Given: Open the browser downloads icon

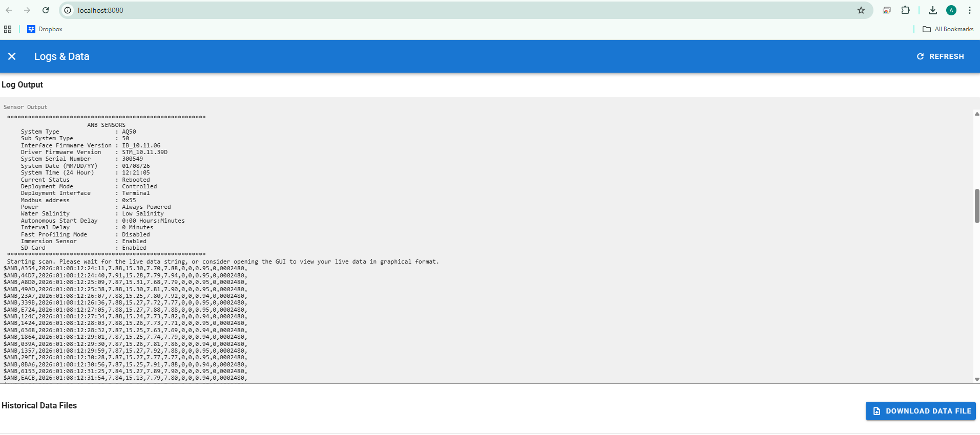Looking at the screenshot, I should 933,10.
